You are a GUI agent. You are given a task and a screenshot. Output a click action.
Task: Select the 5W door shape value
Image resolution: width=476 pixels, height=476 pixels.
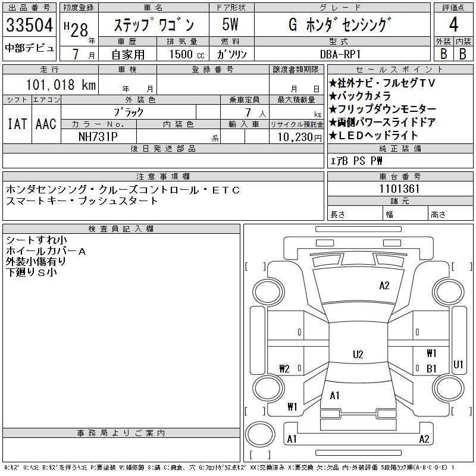pyautogui.click(x=230, y=24)
